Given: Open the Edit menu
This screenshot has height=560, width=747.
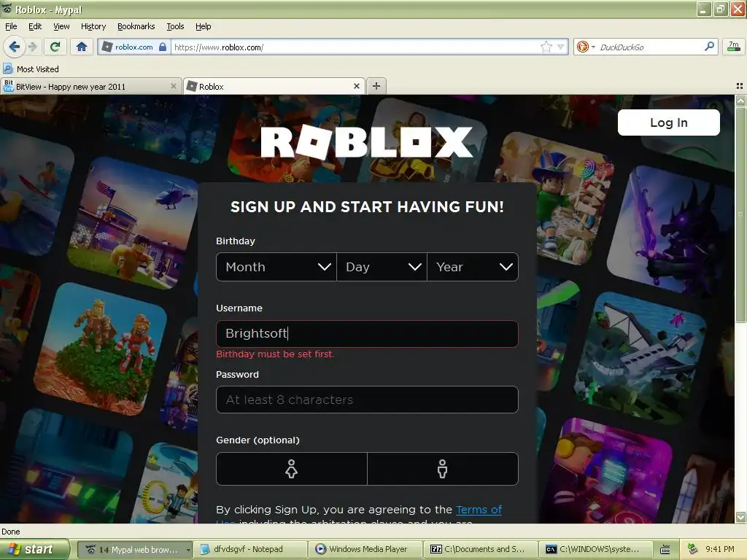Looking at the screenshot, I should point(35,26).
